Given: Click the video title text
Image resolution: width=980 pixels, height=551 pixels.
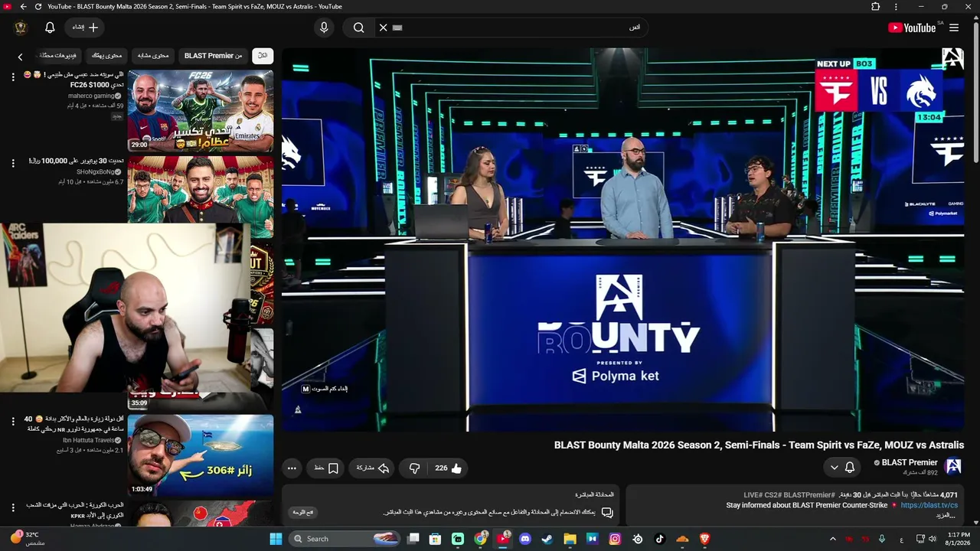Looking at the screenshot, I should (759, 445).
